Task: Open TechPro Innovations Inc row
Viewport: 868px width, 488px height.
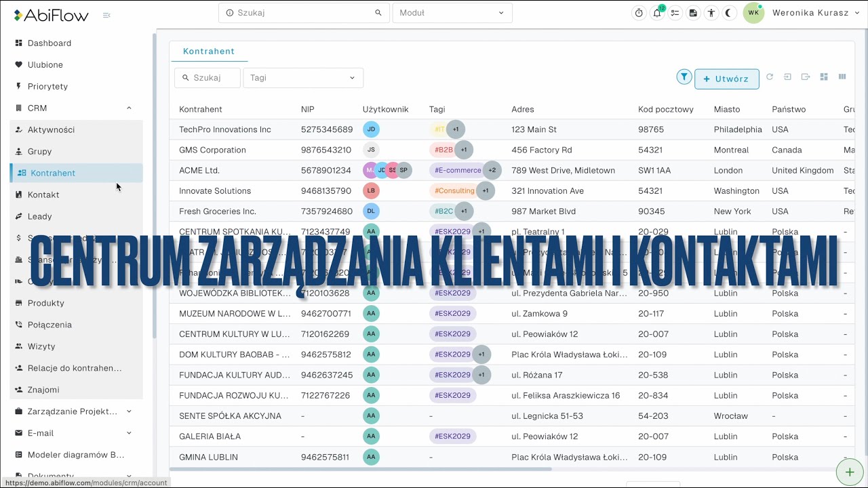Action: (x=512, y=129)
